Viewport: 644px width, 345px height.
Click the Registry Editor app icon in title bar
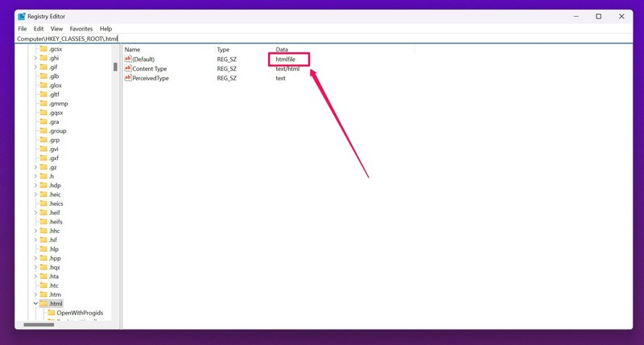coord(22,16)
